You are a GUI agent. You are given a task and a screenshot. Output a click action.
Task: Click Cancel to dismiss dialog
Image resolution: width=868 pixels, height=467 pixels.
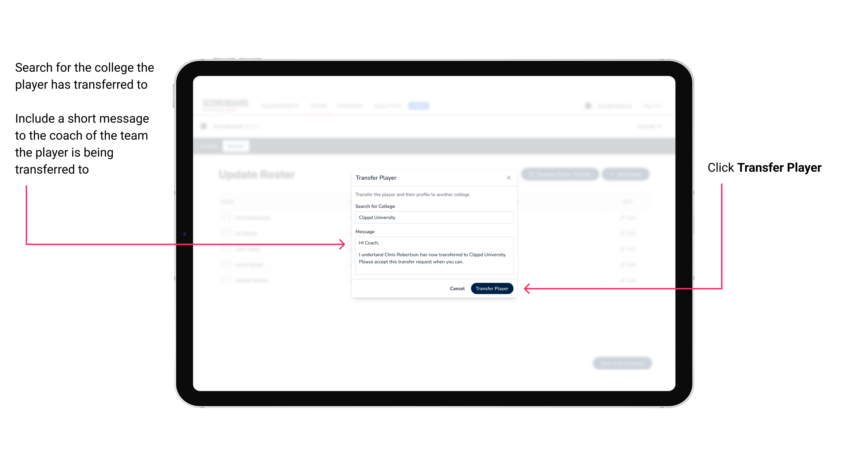click(x=458, y=288)
